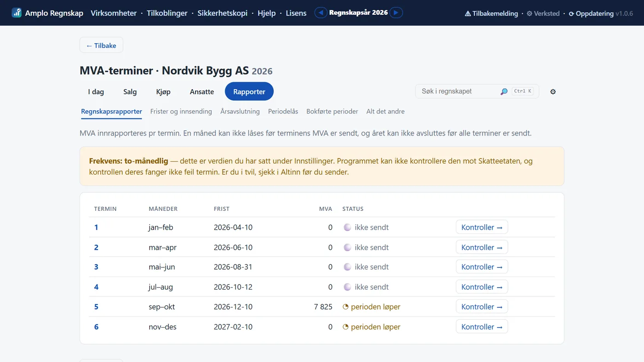Go to next accounting year arrow
644x362 pixels.
396,13
